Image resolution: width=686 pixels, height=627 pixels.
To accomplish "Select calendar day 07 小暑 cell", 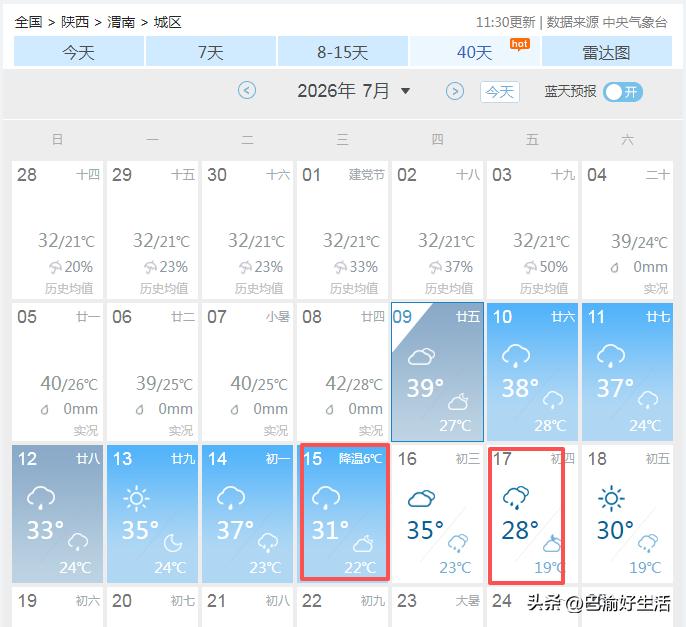I will pyautogui.click(x=248, y=372).
